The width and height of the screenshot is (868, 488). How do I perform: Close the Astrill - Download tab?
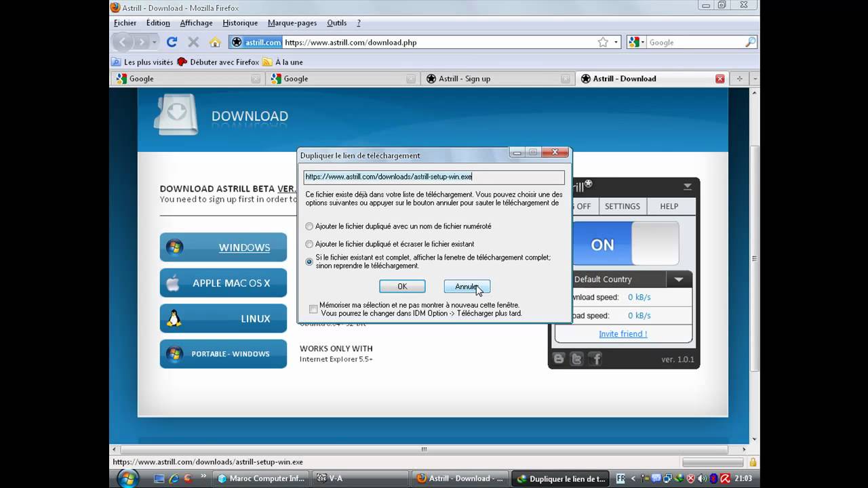pos(720,79)
